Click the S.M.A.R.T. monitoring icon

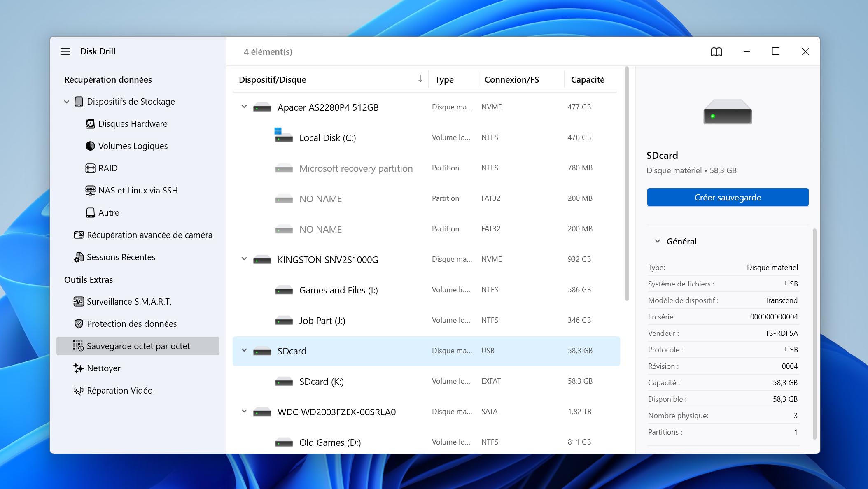[79, 302]
